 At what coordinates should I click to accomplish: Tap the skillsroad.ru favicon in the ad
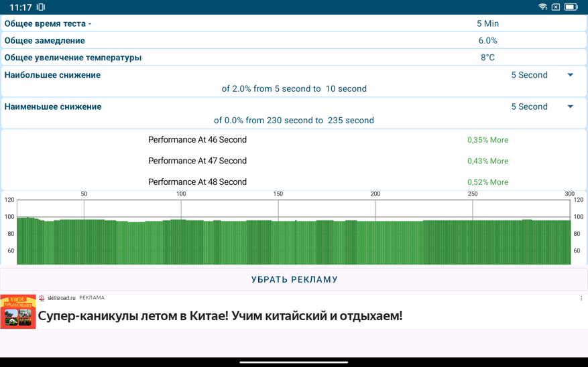(42, 298)
